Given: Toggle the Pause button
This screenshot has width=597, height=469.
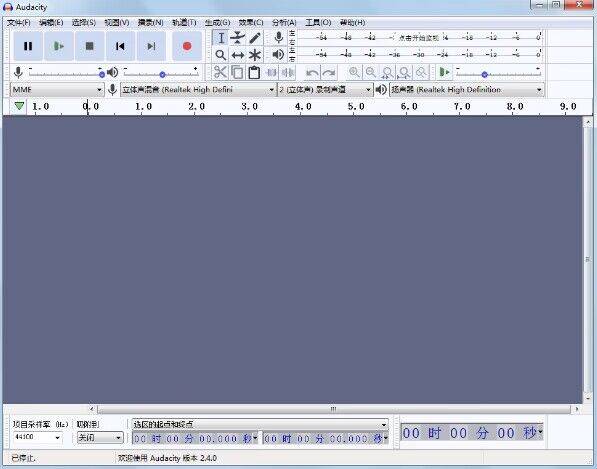Looking at the screenshot, I should click(28, 46).
